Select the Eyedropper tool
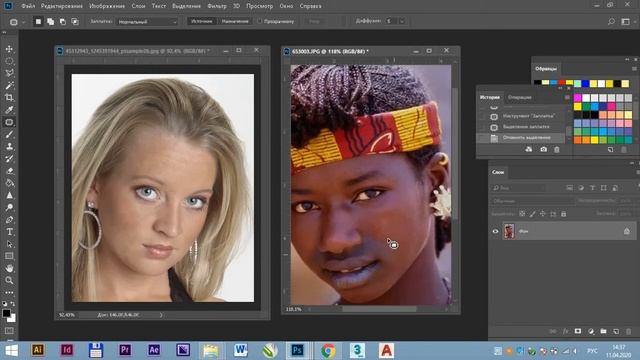Viewport: 640px width, 360px height. (9, 110)
